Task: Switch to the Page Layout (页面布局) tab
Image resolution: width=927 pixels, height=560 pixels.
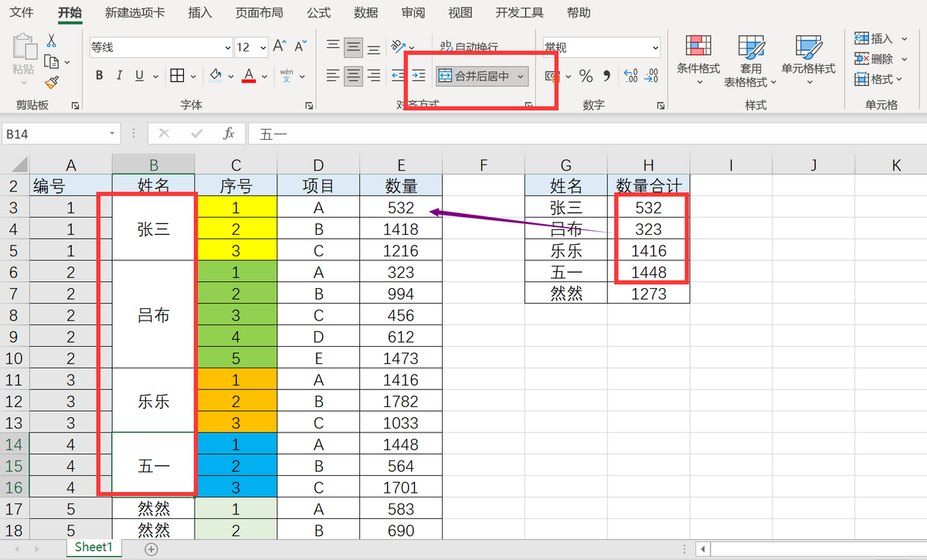Action: coord(259,12)
